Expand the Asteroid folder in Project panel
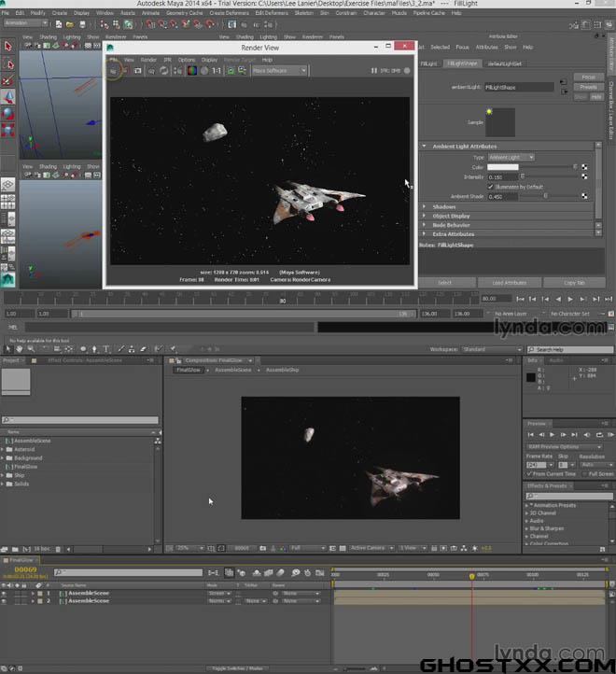The image size is (616, 674). tap(3, 449)
